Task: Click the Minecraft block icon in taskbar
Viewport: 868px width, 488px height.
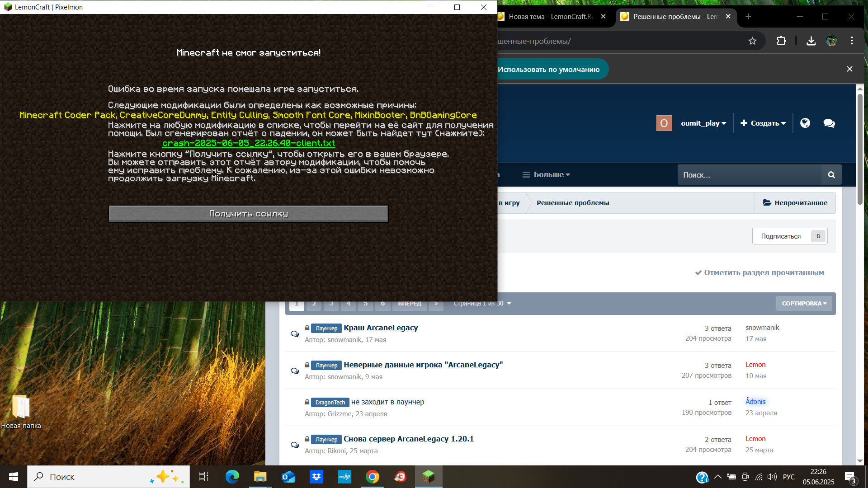Action: pos(428,477)
